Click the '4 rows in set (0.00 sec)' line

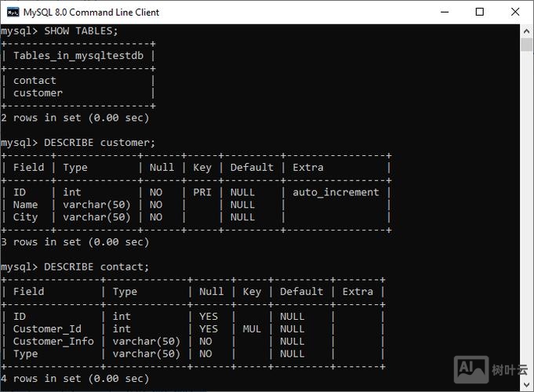point(75,379)
